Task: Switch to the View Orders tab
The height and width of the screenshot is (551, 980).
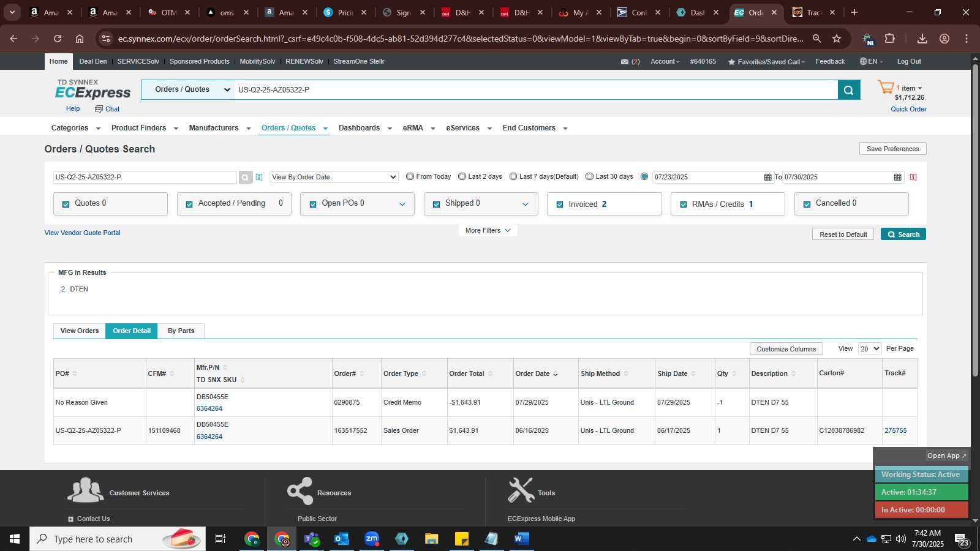Action: [80, 331]
